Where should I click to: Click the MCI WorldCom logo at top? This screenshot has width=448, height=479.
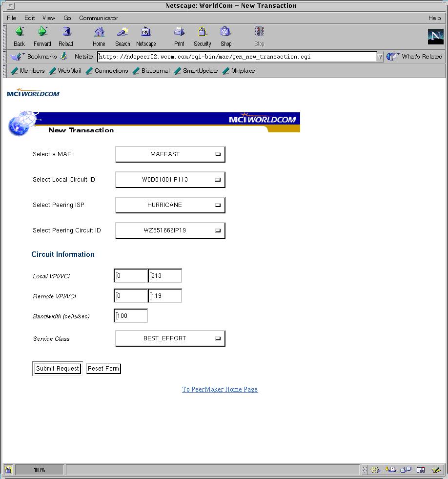pyautogui.click(x=33, y=93)
